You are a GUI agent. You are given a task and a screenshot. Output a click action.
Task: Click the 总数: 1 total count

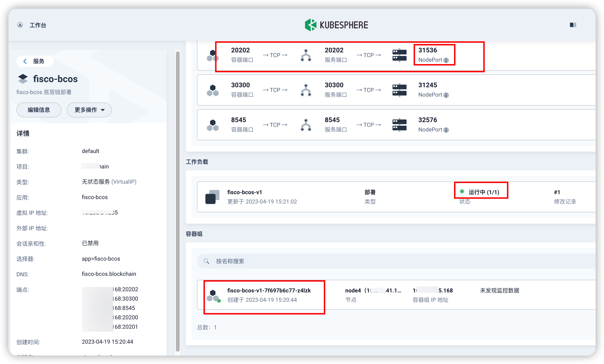207,327
